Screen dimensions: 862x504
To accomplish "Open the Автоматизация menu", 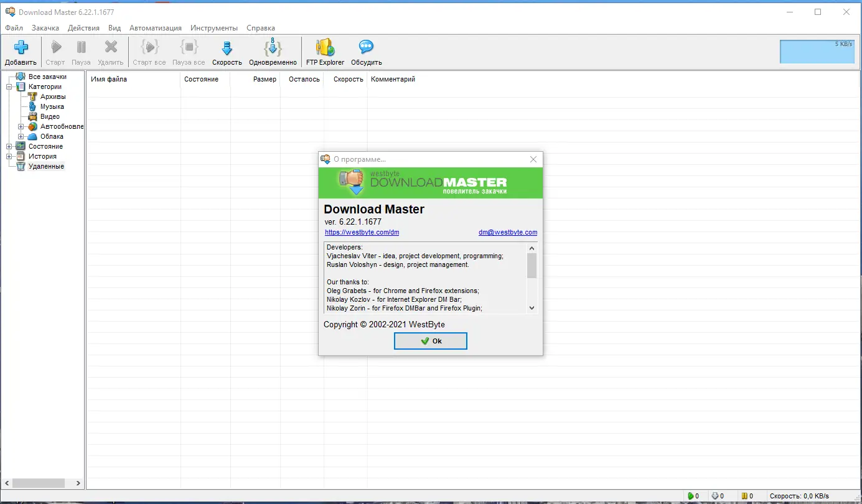I will coord(155,28).
